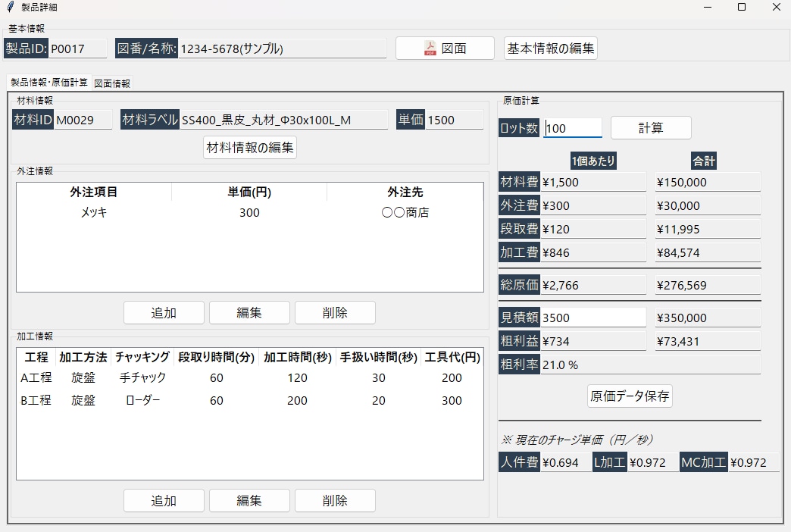Click the feather app icon in title bar
This screenshot has height=532, width=791.
coord(11,7)
